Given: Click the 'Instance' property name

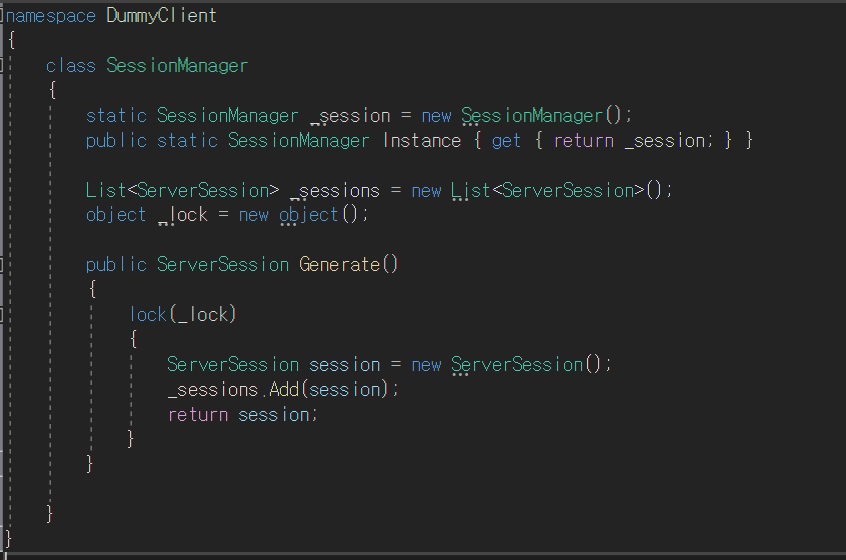Looking at the screenshot, I should coord(422,141).
